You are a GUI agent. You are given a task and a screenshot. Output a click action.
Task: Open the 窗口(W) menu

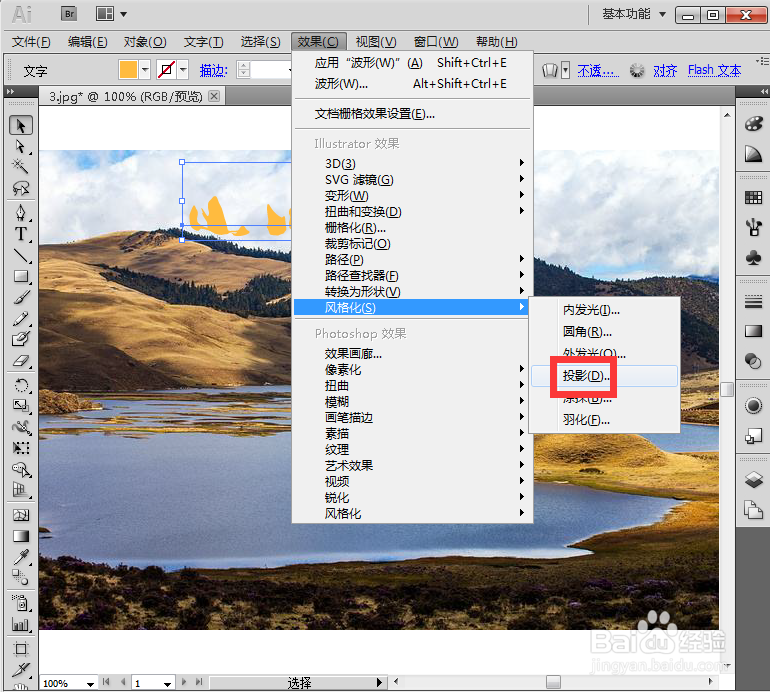point(436,42)
